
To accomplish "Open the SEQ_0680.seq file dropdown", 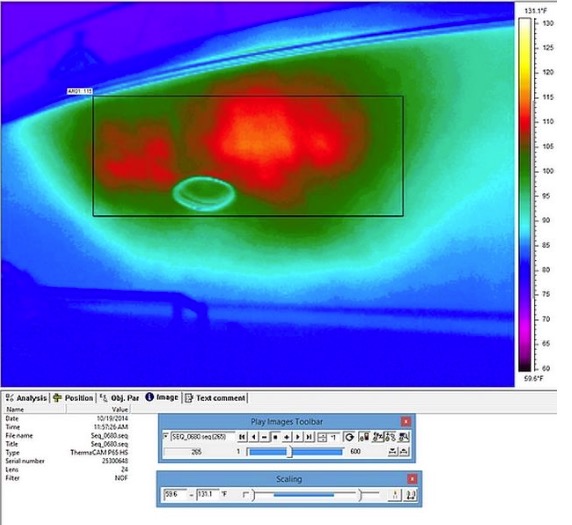I will pyautogui.click(x=166, y=436).
